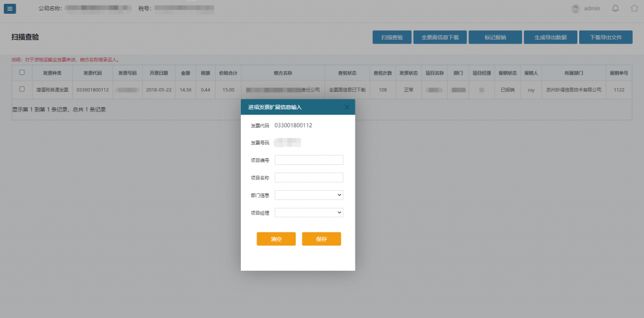
Task: Click the 报销状态 column header
Action: (x=508, y=73)
